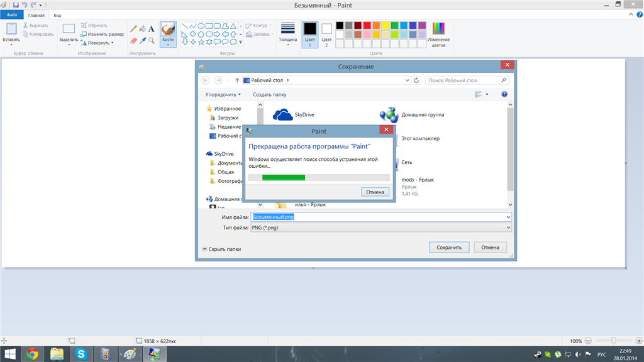
Task: Click the Копировать (Copy) icon
Action: point(25,34)
